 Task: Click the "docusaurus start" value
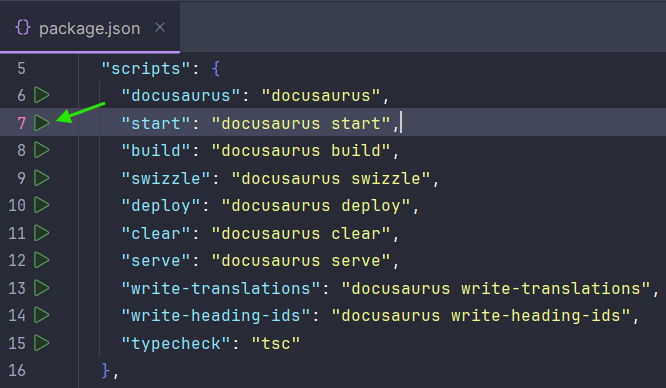click(x=301, y=123)
